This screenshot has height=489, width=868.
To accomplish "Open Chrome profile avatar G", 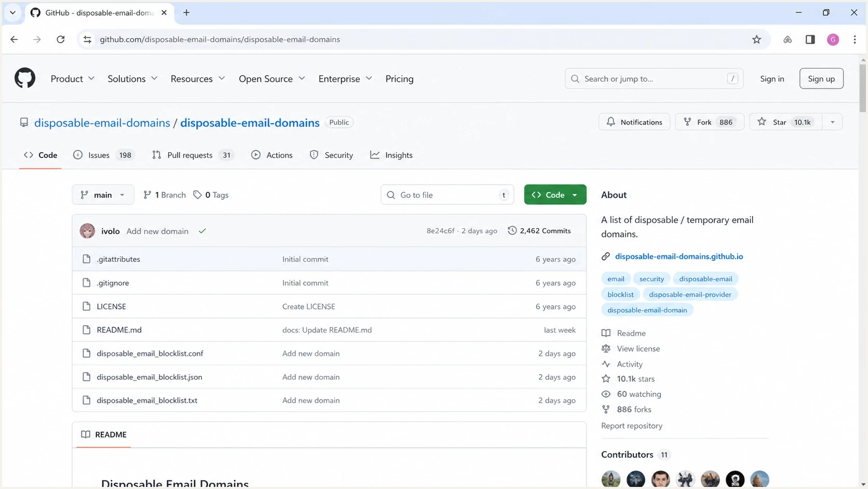I will 833,39.
